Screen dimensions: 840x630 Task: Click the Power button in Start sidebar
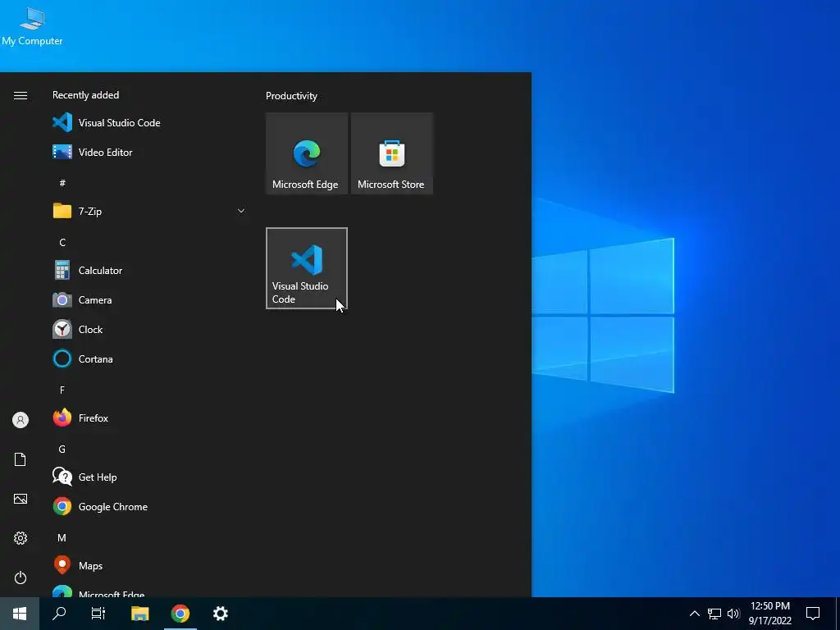(x=21, y=577)
